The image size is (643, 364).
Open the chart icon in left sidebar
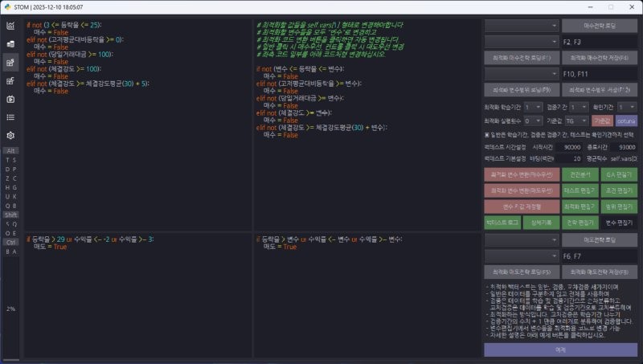(x=10, y=26)
